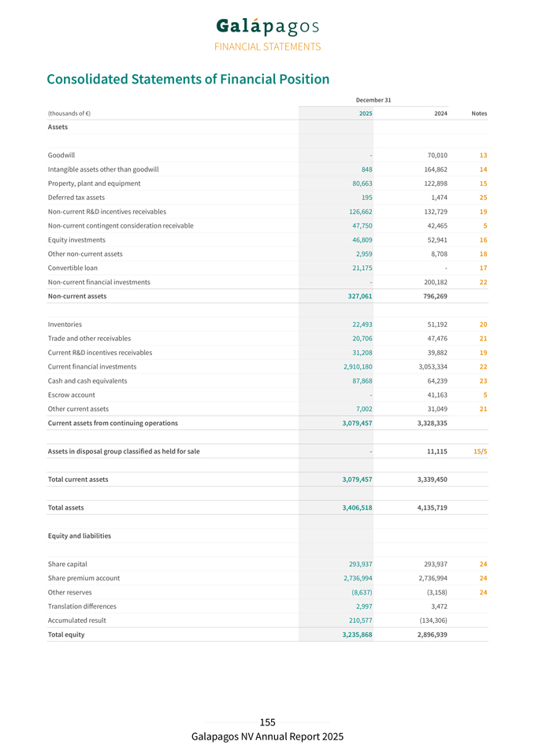Open note 21 for Trade and other receivables
This screenshot has height=756, width=535.
[x=483, y=339]
